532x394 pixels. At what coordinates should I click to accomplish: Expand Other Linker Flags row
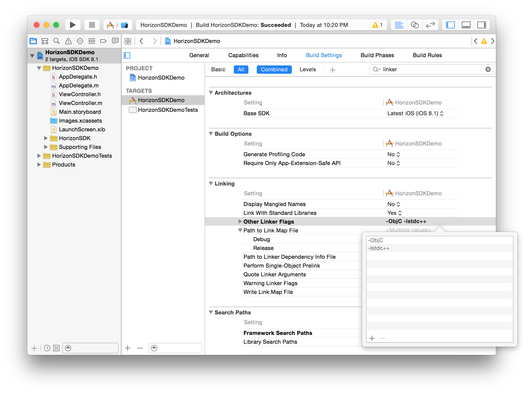(x=240, y=222)
